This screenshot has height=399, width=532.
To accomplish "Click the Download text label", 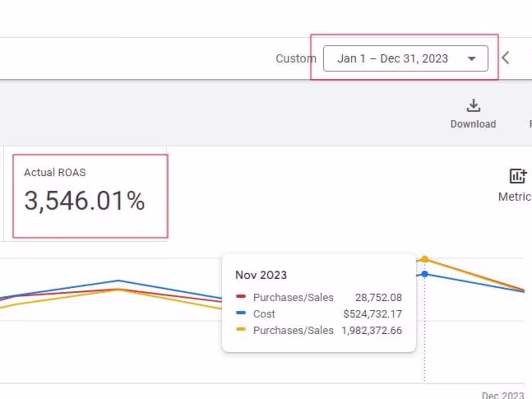I will [473, 124].
